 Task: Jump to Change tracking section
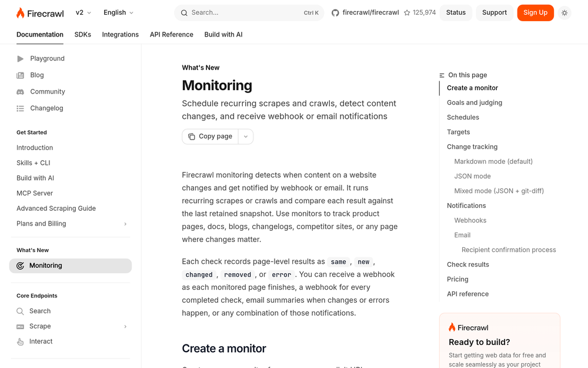[x=472, y=147]
